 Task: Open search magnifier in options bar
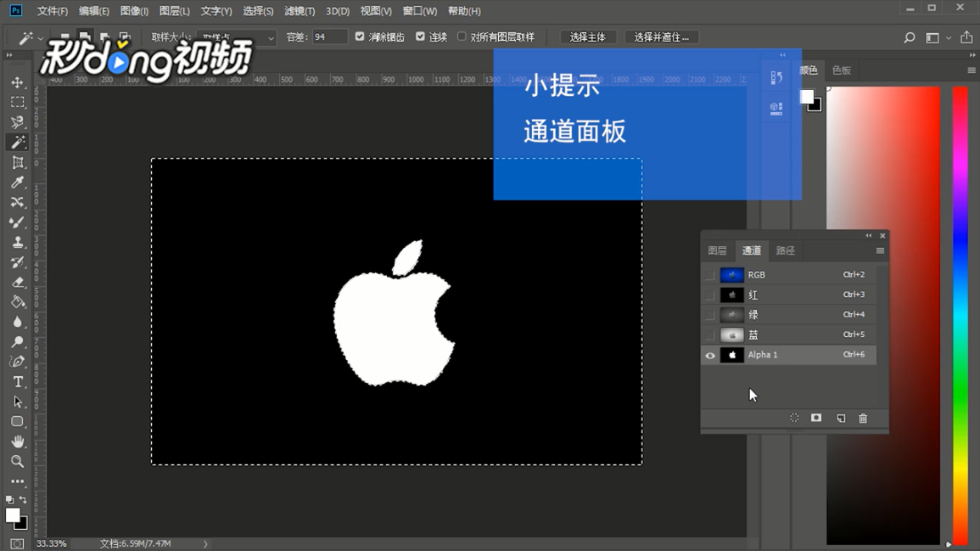(910, 37)
